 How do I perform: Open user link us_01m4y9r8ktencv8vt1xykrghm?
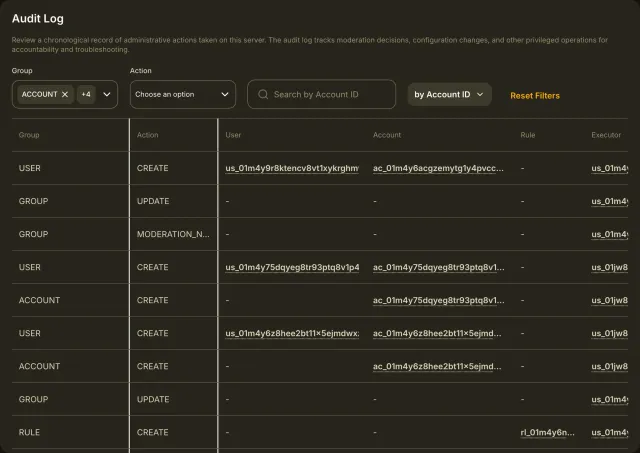coord(292,168)
